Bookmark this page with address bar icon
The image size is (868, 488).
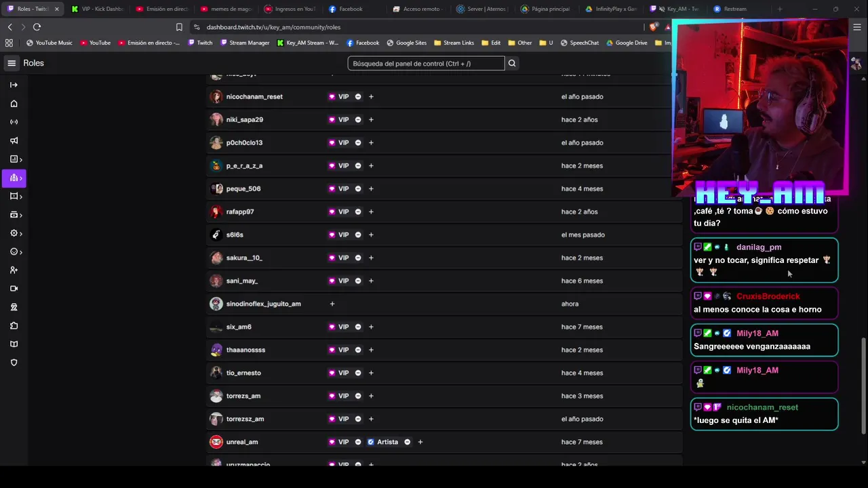click(179, 27)
